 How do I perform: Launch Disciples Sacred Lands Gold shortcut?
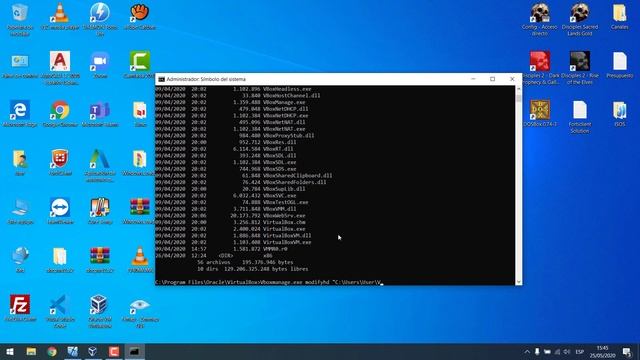(x=580, y=20)
